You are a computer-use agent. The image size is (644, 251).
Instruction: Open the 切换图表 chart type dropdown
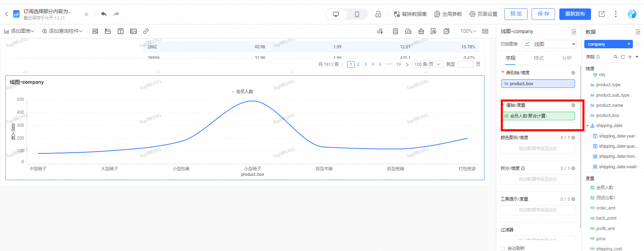pyautogui.click(x=549, y=44)
